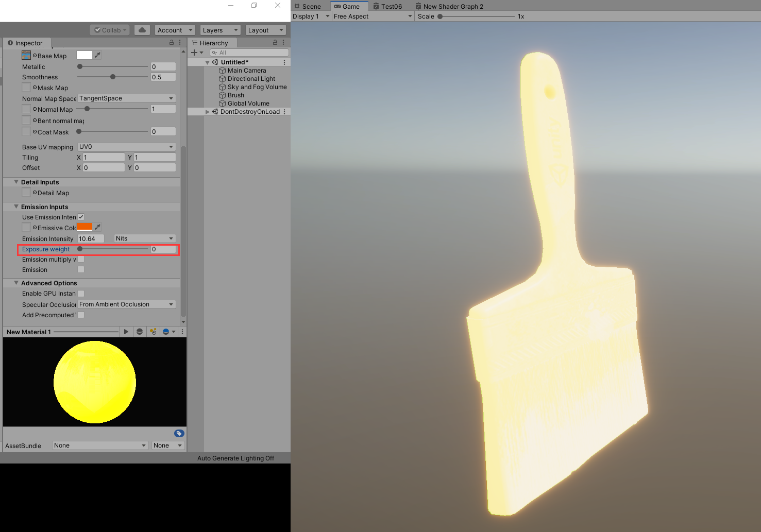Click the plus icon in the Hierarchy panel
This screenshot has height=532, width=761.
pos(194,52)
